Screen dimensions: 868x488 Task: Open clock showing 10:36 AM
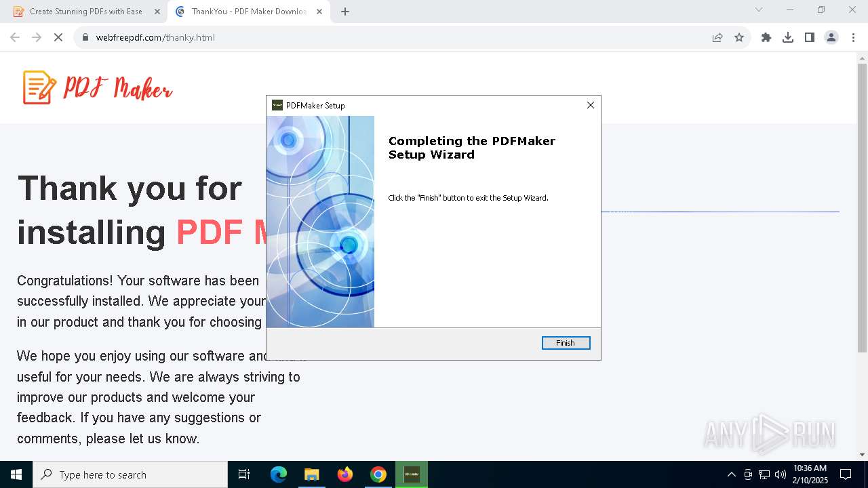[x=810, y=474]
